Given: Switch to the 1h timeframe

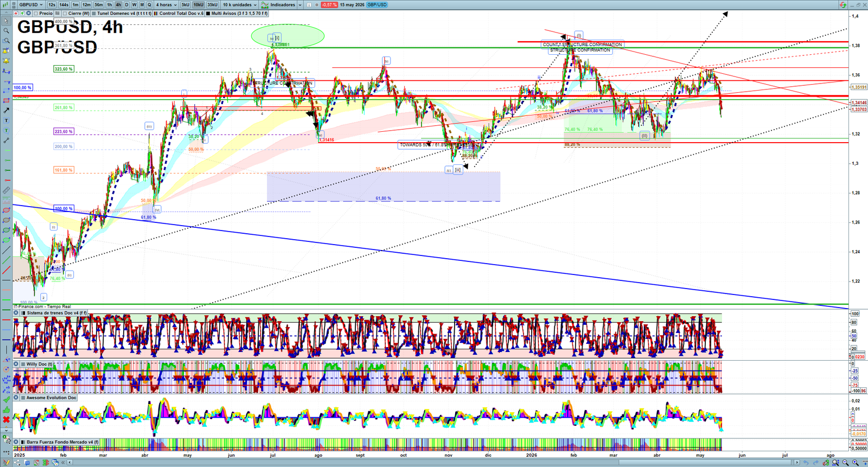Looking at the screenshot, I should (x=109, y=5).
